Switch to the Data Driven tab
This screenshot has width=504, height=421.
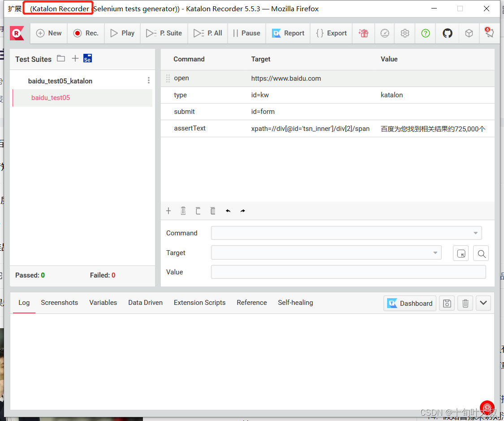[145, 303]
